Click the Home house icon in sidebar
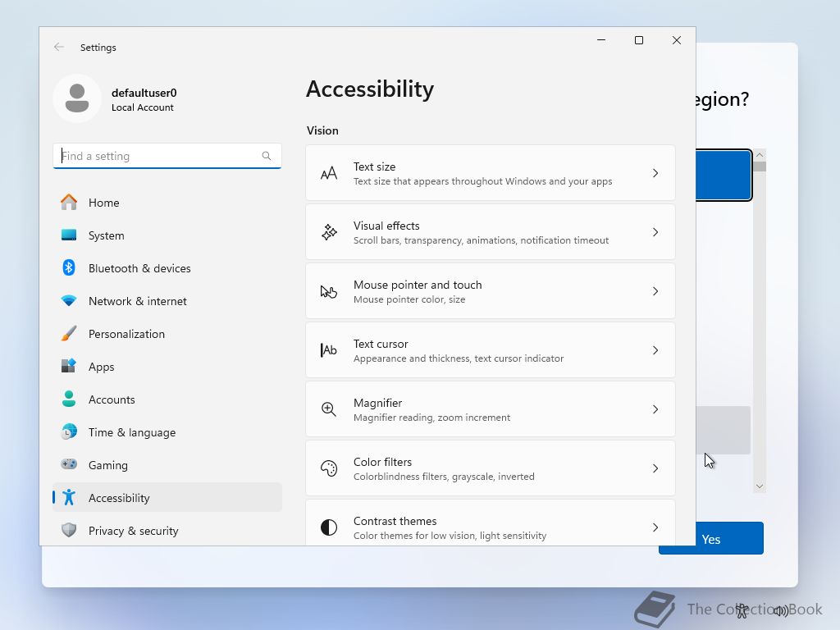The width and height of the screenshot is (840, 630). click(69, 203)
